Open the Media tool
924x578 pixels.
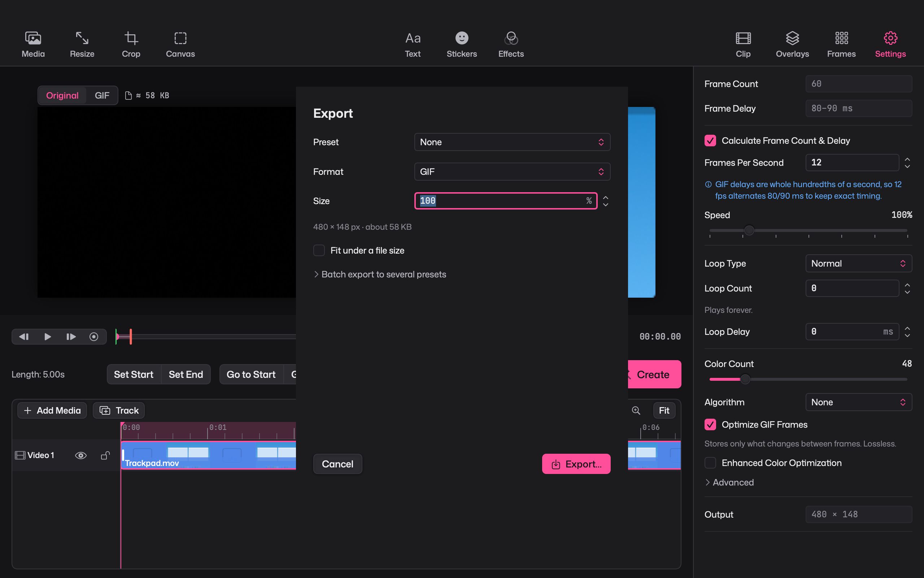(x=33, y=45)
